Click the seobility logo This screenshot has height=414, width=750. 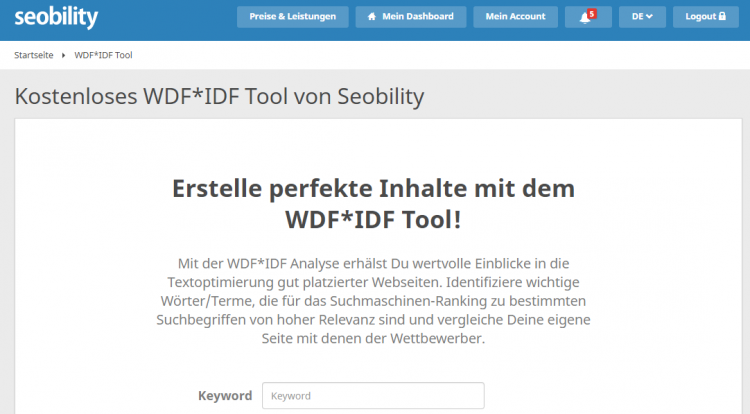56,17
